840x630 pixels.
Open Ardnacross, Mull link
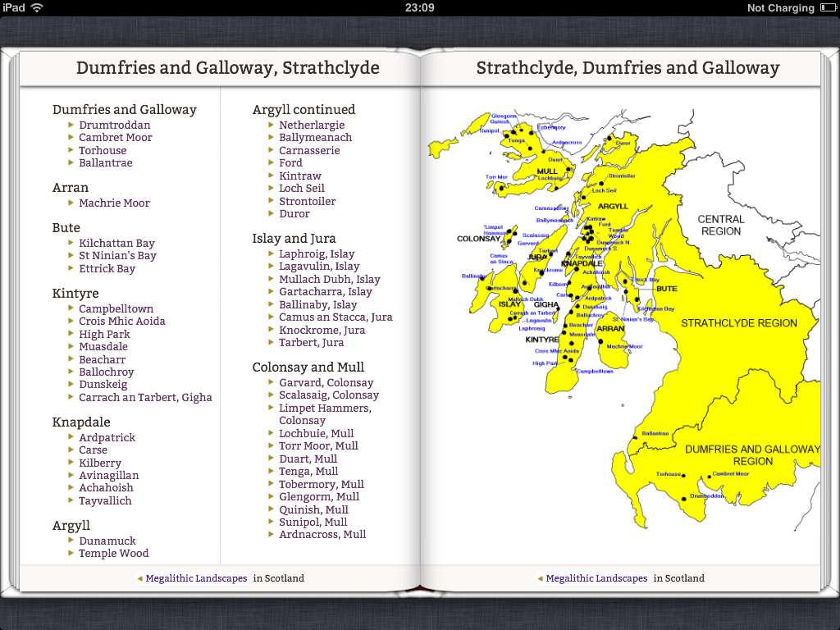[322, 535]
